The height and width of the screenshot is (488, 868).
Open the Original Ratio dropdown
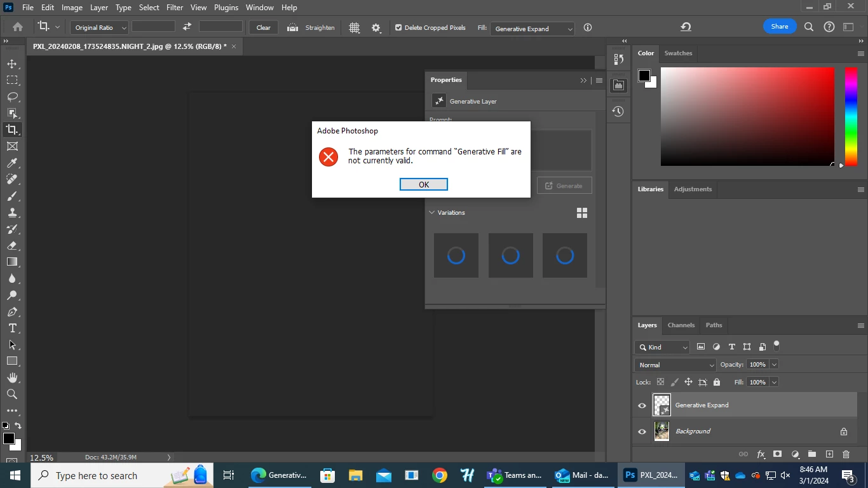[x=100, y=27]
